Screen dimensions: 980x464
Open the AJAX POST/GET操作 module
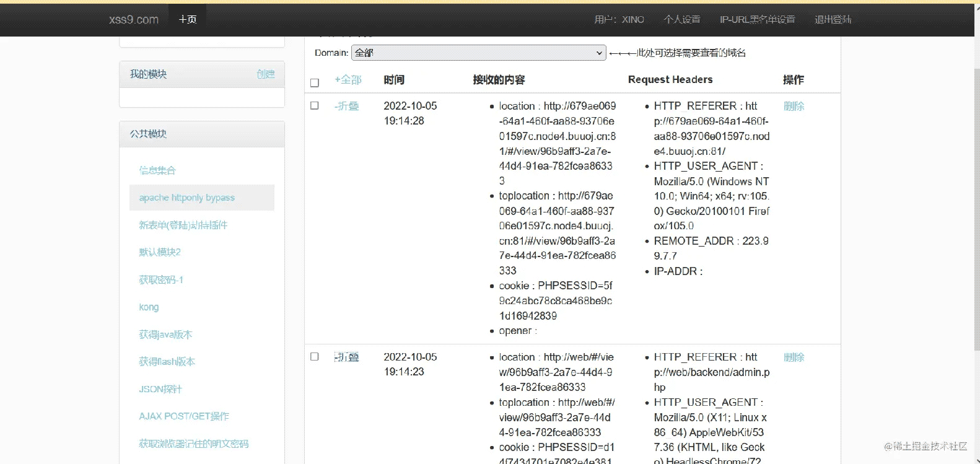click(184, 416)
